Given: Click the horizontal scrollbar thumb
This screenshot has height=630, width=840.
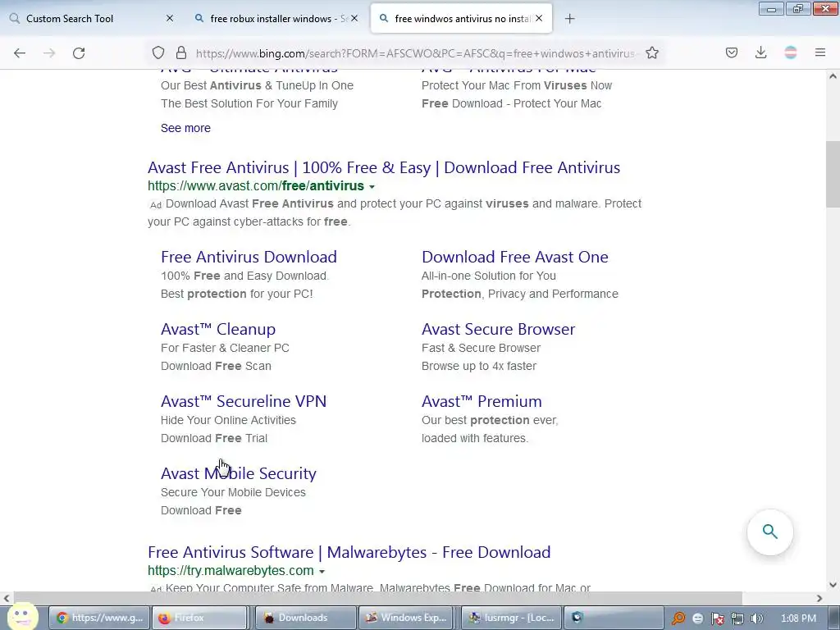Looking at the screenshot, I should click(x=377, y=598).
